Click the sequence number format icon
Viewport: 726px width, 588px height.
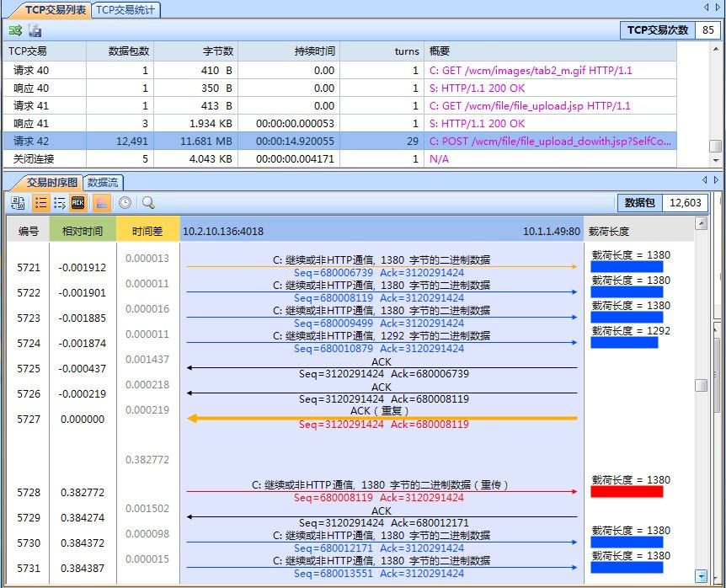(x=18, y=202)
